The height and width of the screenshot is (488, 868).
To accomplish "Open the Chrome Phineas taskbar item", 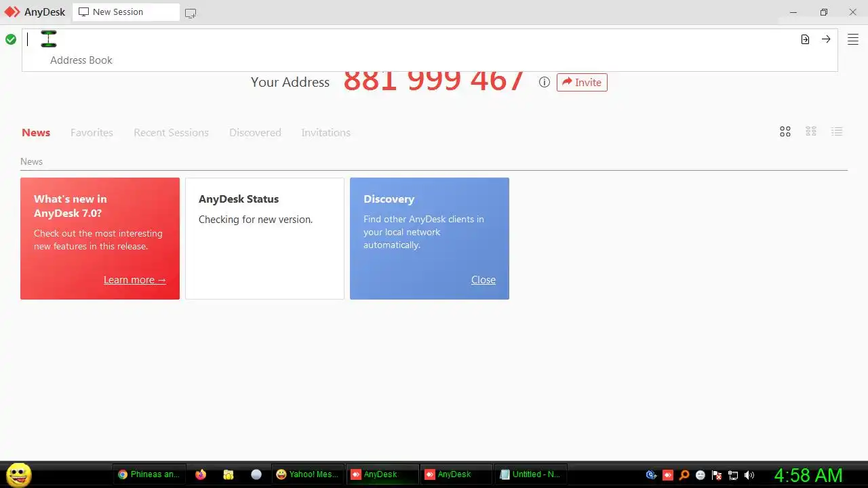I will [x=149, y=474].
